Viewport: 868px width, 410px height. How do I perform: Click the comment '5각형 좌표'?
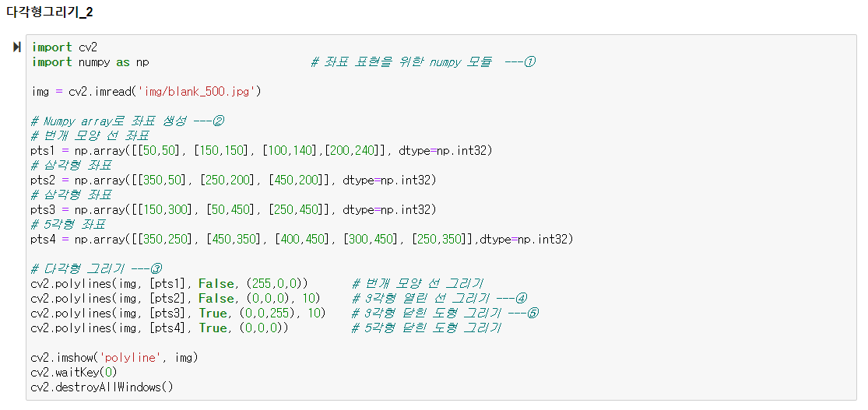(69, 225)
